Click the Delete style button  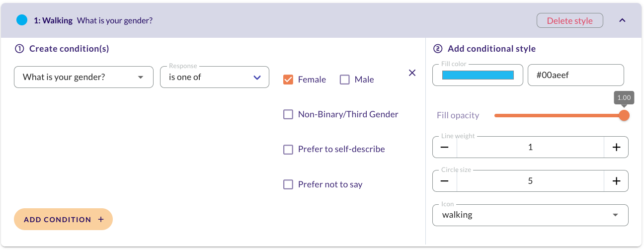tap(570, 20)
